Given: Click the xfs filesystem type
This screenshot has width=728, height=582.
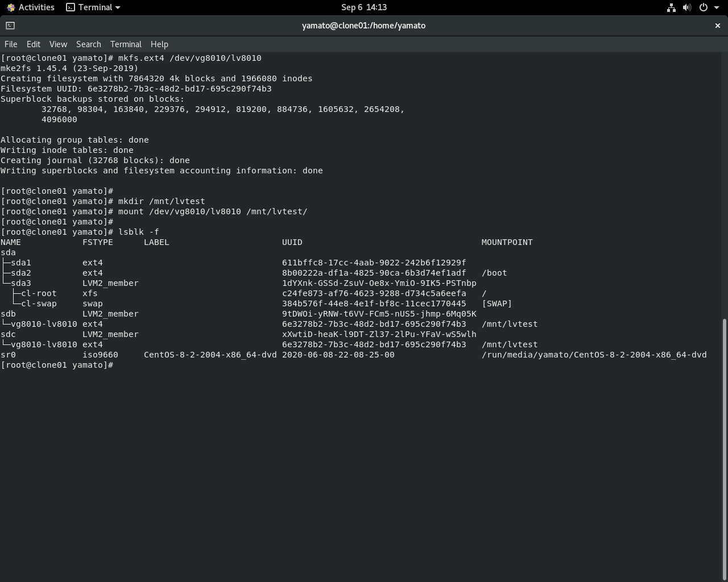Looking at the screenshot, I should point(90,293).
